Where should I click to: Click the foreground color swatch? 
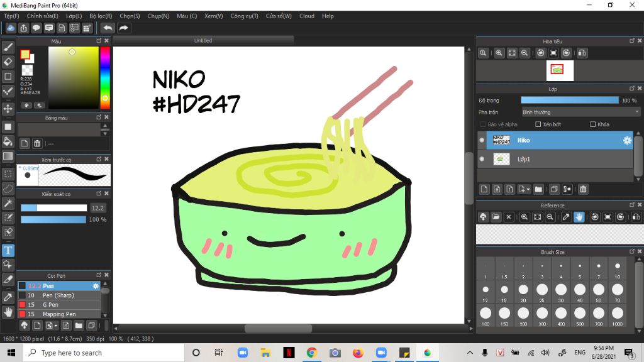click(x=25, y=55)
